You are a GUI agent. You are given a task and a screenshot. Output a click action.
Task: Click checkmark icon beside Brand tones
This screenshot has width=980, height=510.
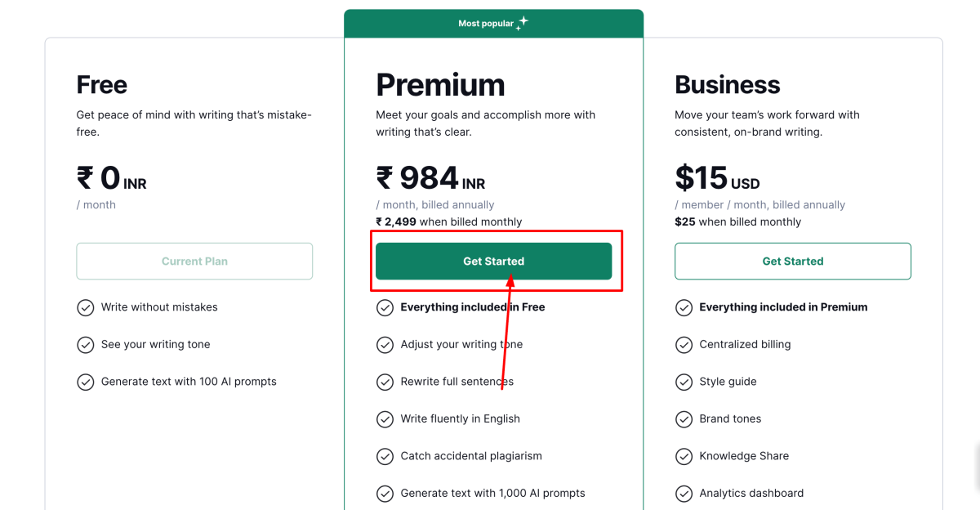coord(684,419)
